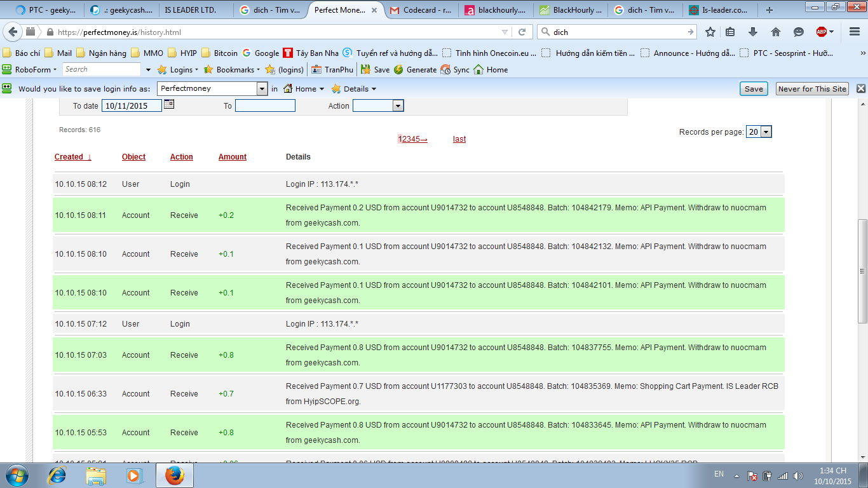Open the HYIP bookmarks folder
This screenshot has width=868, height=488.
coord(182,53)
